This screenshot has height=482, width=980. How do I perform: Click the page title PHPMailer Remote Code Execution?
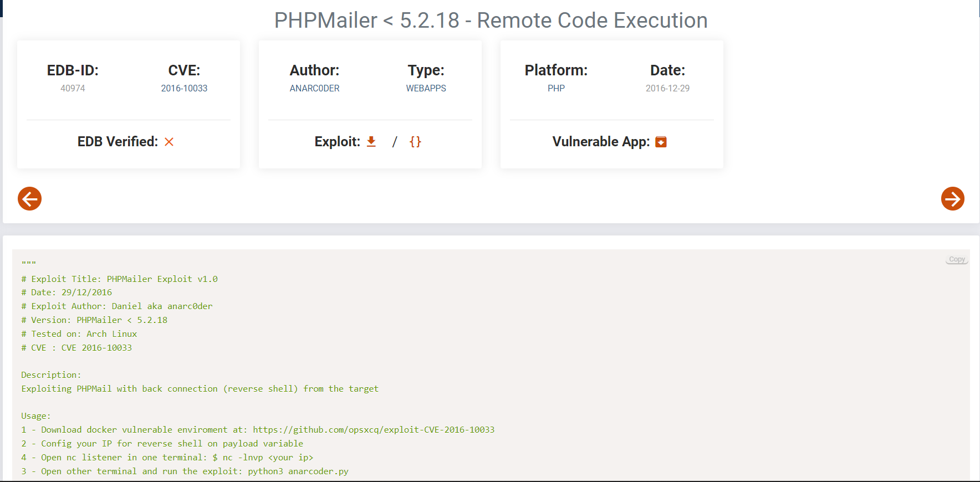pos(491,20)
